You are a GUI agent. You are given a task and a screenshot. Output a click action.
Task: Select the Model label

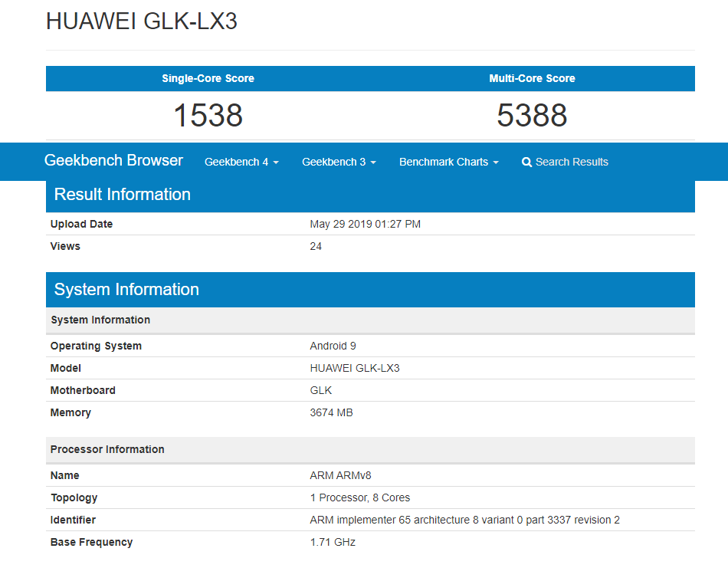tap(65, 368)
